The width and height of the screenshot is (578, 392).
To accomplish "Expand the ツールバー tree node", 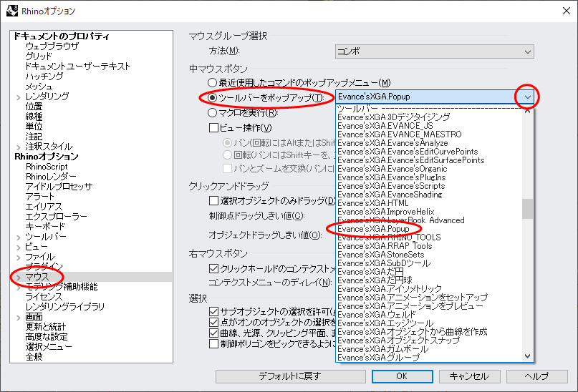I will 19,237.
